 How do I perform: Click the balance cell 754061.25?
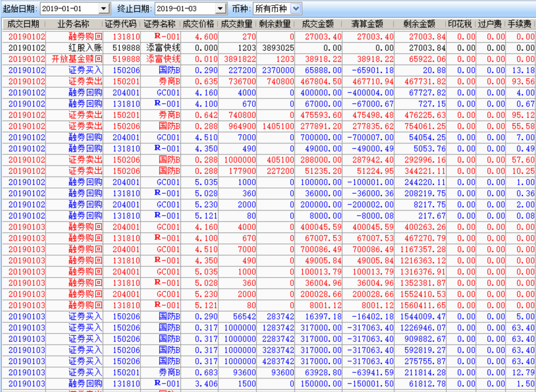420,126
